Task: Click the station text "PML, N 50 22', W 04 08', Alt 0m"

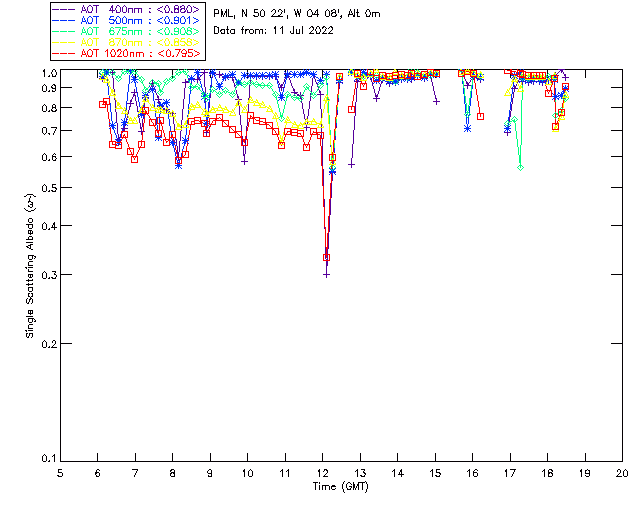Action: point(297,13)
